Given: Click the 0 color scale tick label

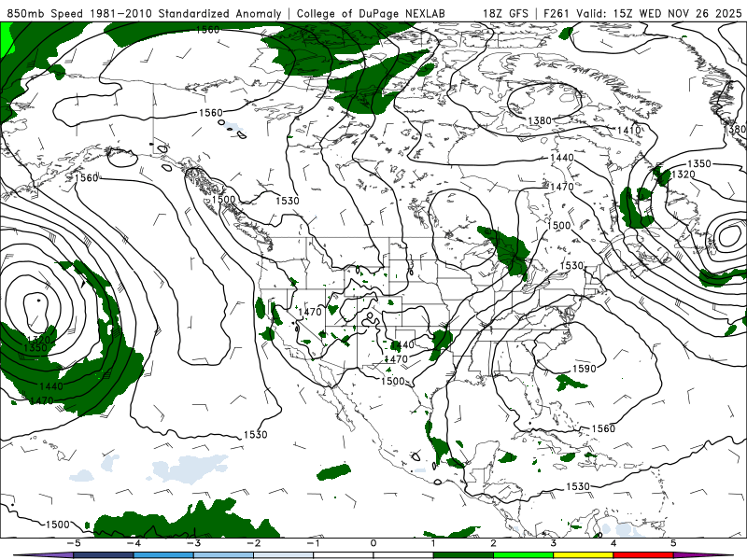Looking at the screenshot, I should (373, 543).
